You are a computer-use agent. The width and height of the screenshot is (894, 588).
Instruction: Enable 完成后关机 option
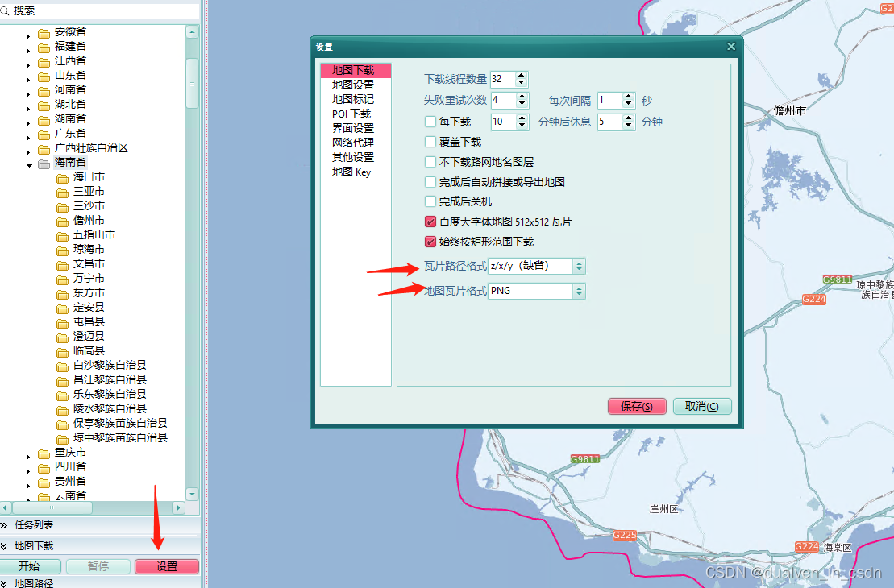431,201
